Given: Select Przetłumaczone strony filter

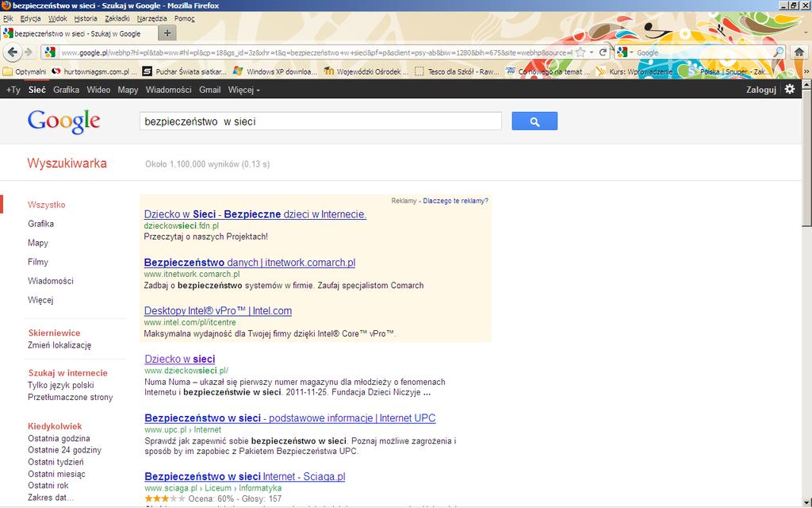Looking at the screenshot, I should (71, 397).
